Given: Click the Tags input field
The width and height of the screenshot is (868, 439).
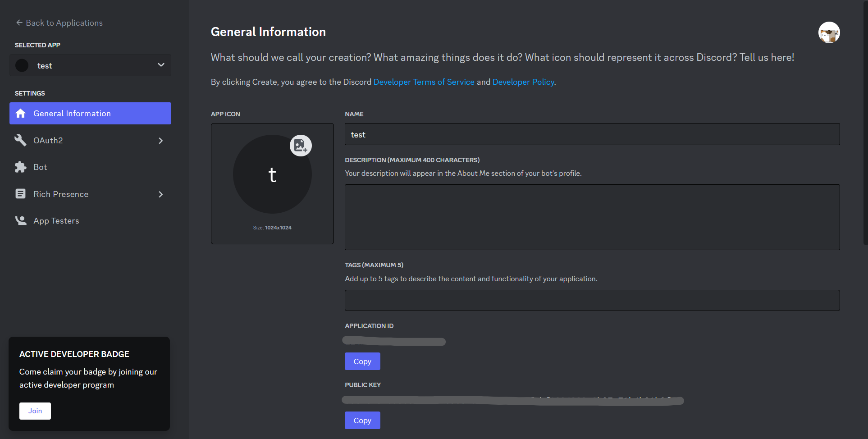Looking at the screenshot, I should coord(592,300).
